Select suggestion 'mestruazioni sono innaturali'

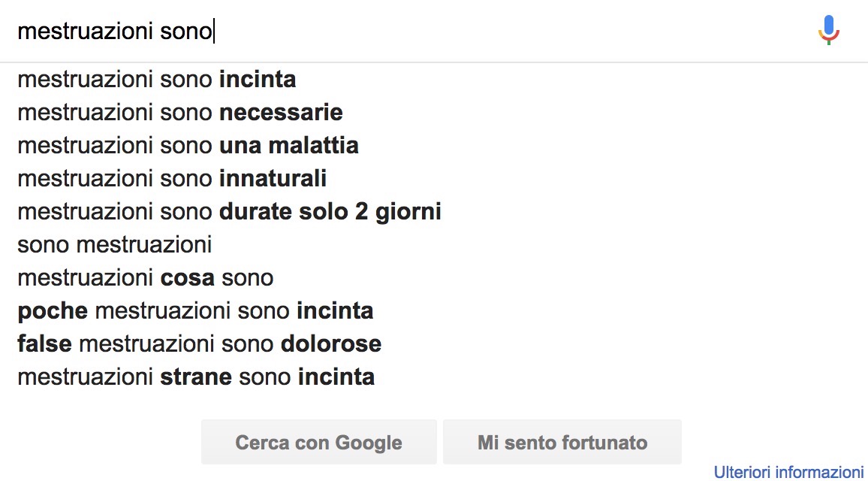pyautogui.click(x=172, y=179)
